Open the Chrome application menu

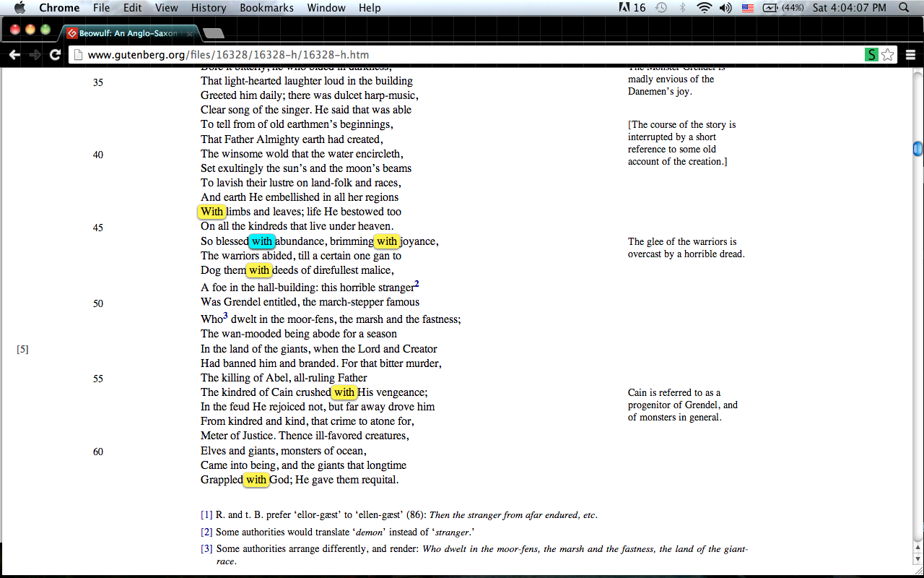pos(59,8)
